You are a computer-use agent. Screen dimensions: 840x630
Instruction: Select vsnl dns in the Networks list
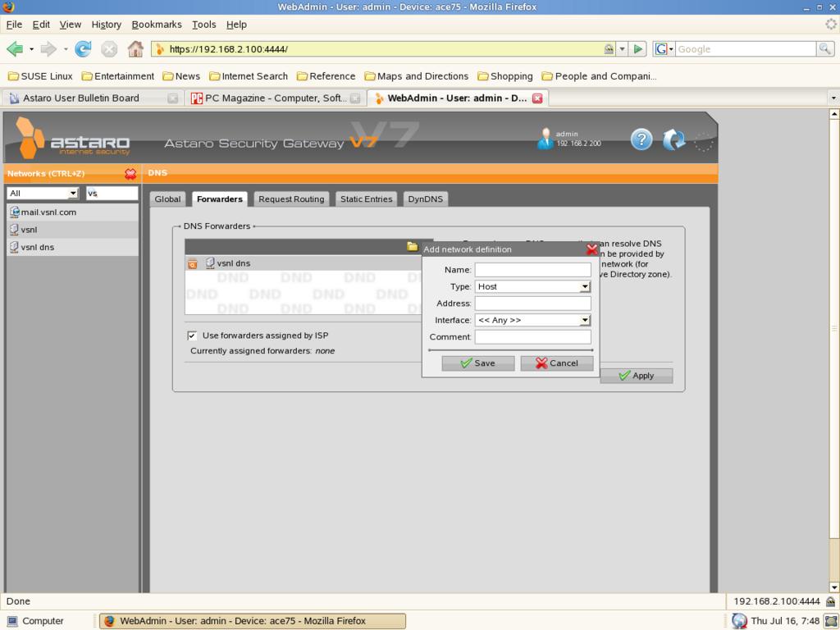pos(72,247)
